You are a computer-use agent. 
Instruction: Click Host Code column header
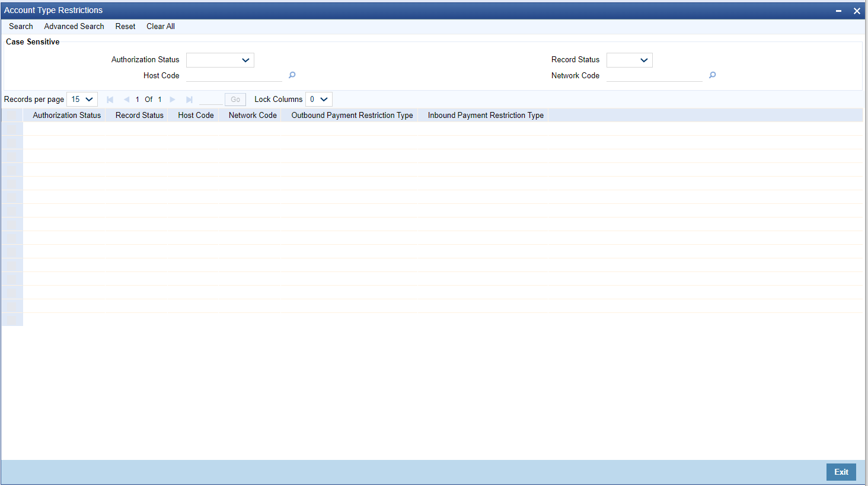click(196, 115)
